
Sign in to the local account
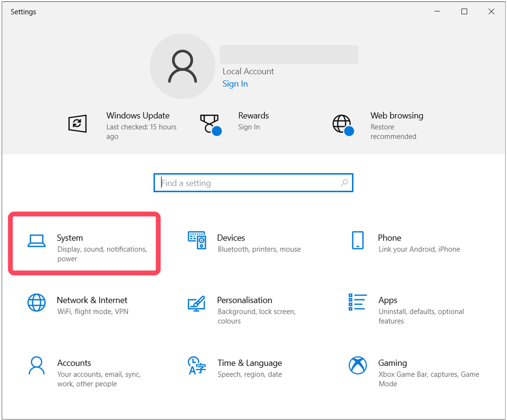coord(235,84)
